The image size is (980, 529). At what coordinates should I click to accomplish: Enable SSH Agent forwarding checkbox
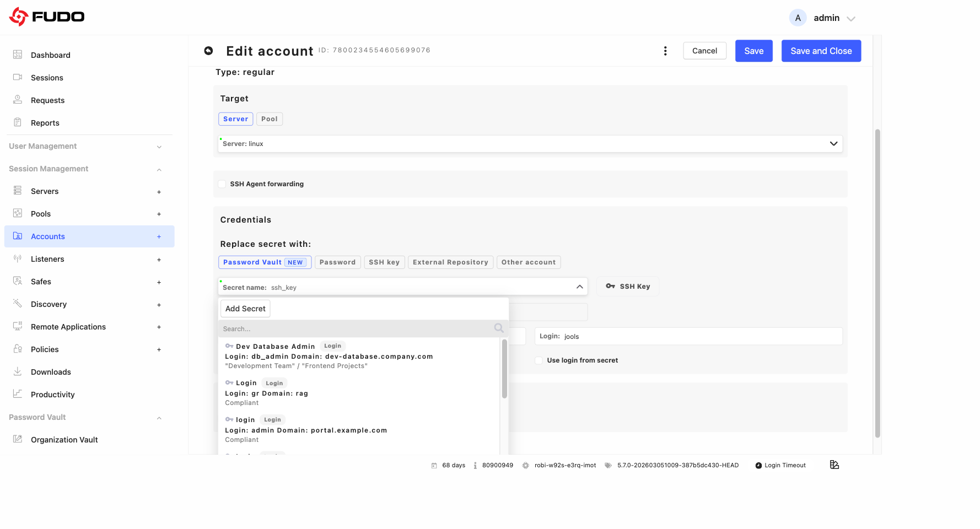click(222, 184)
